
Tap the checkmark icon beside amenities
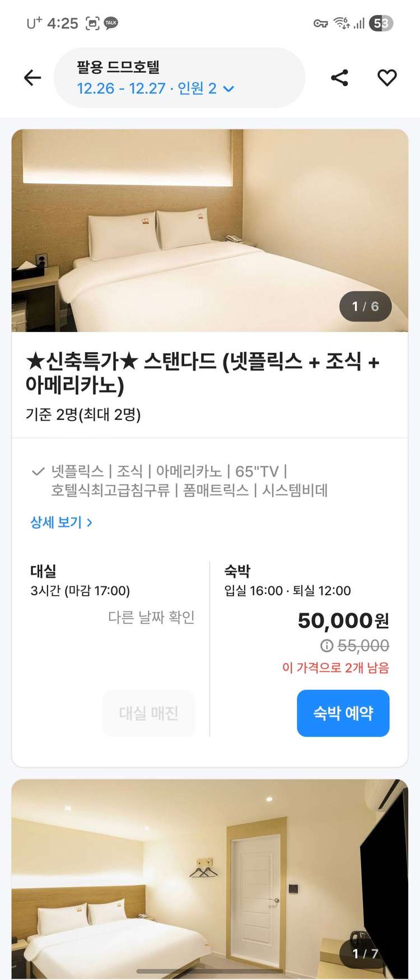coord(38,472)
